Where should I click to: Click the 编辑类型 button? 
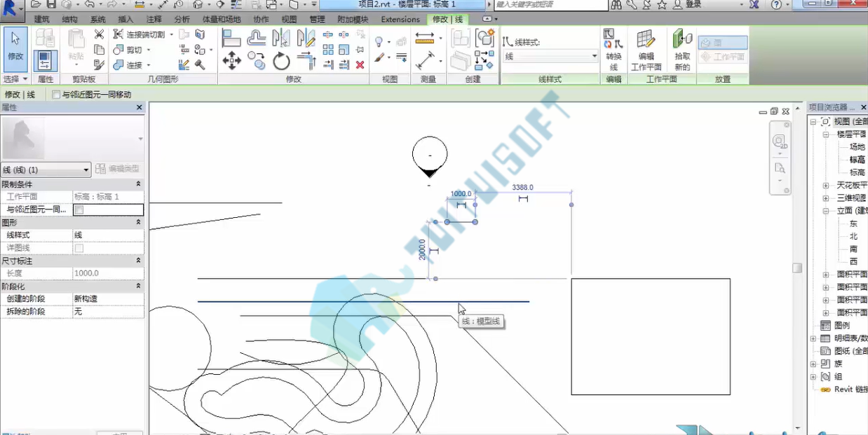tap(118, 169)
